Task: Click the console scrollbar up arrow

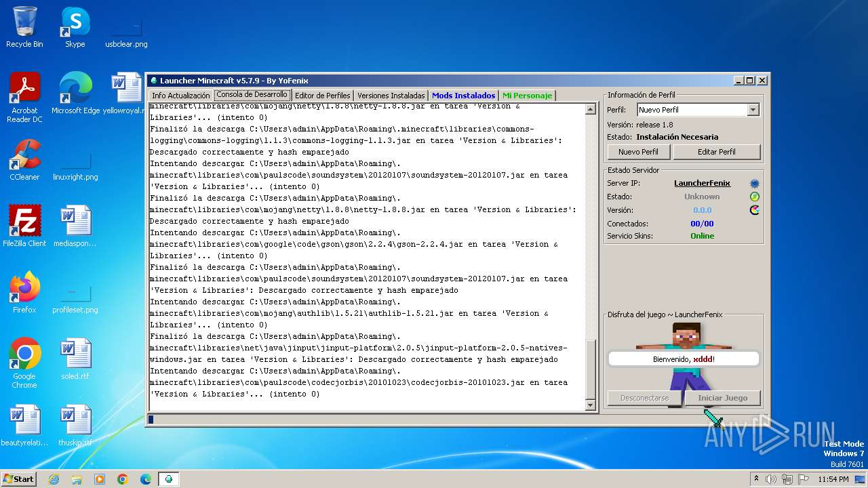Action: tap(590, 109)
